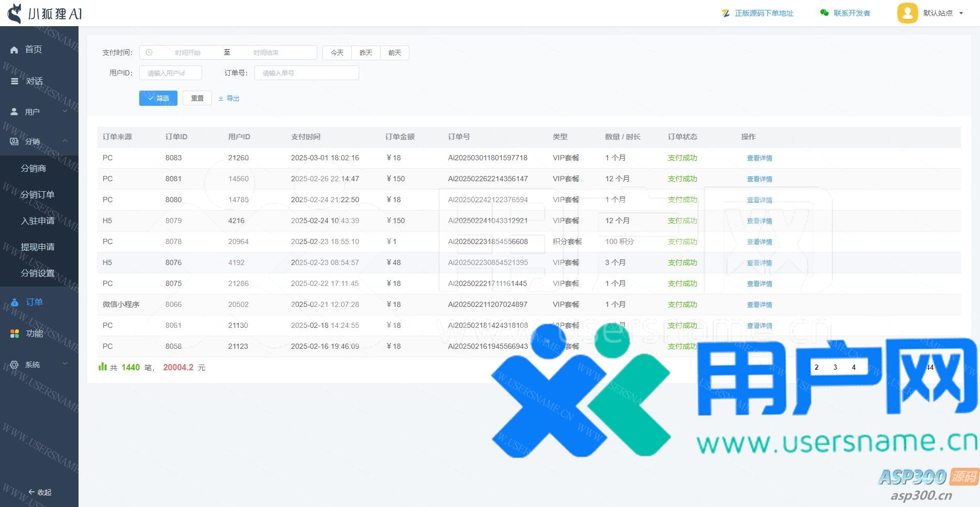This screenshot has height=507, width=980.
Task: Collapse the 分销 submenu chevron
Action: tap(65, 141)
